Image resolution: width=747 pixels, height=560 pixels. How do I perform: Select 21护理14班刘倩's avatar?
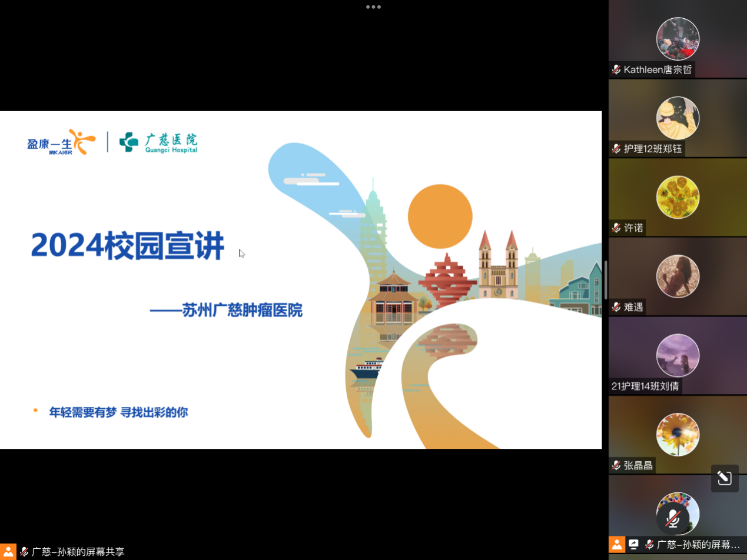coord(678,355)
